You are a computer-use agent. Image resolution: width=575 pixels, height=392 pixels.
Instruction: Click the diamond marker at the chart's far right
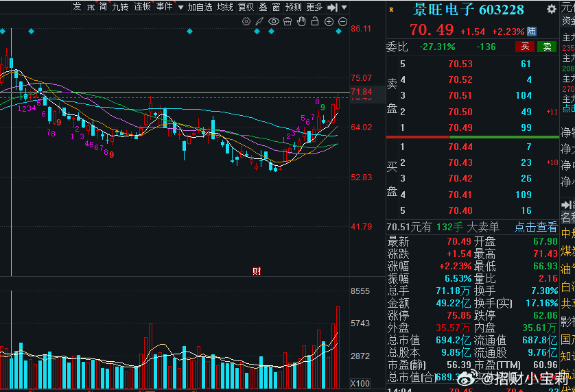pos(338,32)
